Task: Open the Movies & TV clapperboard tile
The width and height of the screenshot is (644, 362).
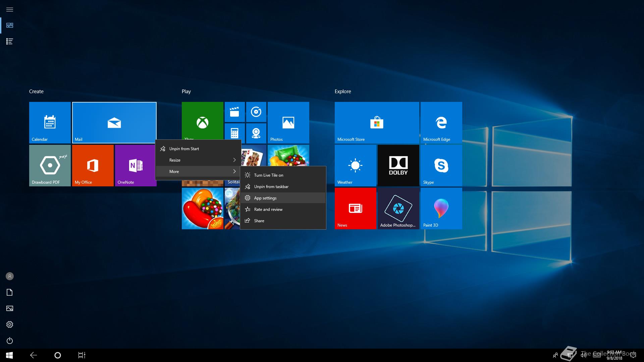Action: click(x=234, y=112)
